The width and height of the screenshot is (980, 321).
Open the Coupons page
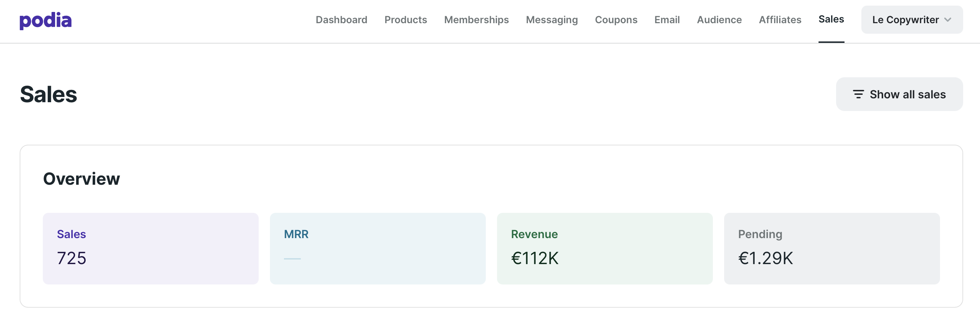point(616,20)
